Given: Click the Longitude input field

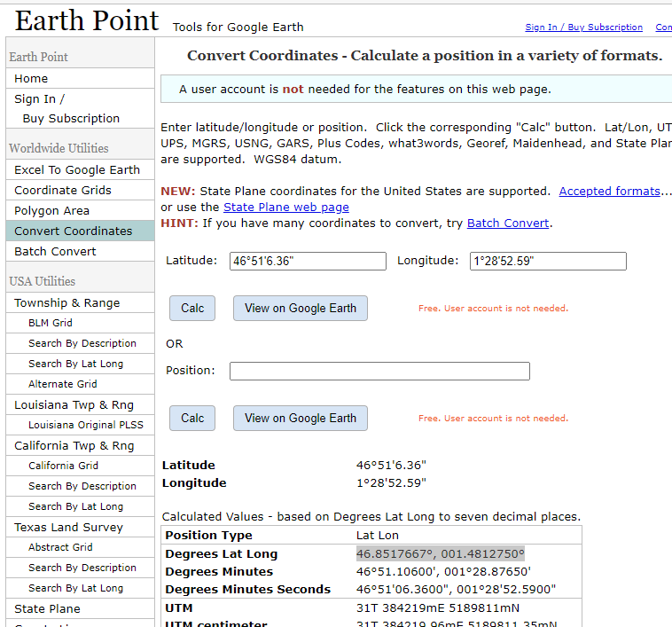Looking at the screenshot, I should (x=548, y=261).
